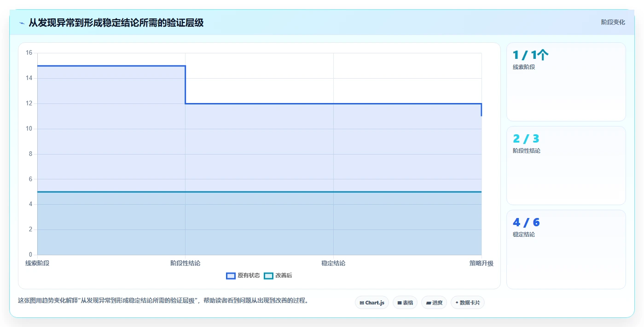Click the 表格 tag chip
Image resolution: width=644 pixels, height=327 pixels.
tap(405, 303)
